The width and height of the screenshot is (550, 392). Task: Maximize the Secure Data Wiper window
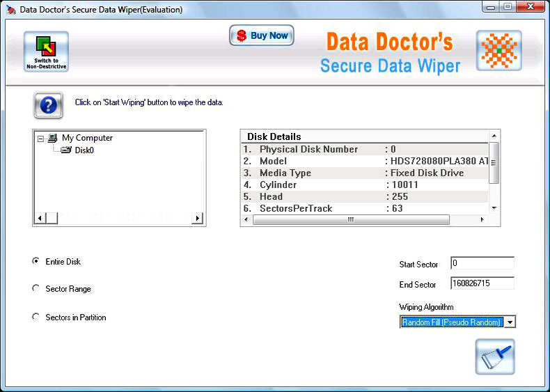[507, 7]
